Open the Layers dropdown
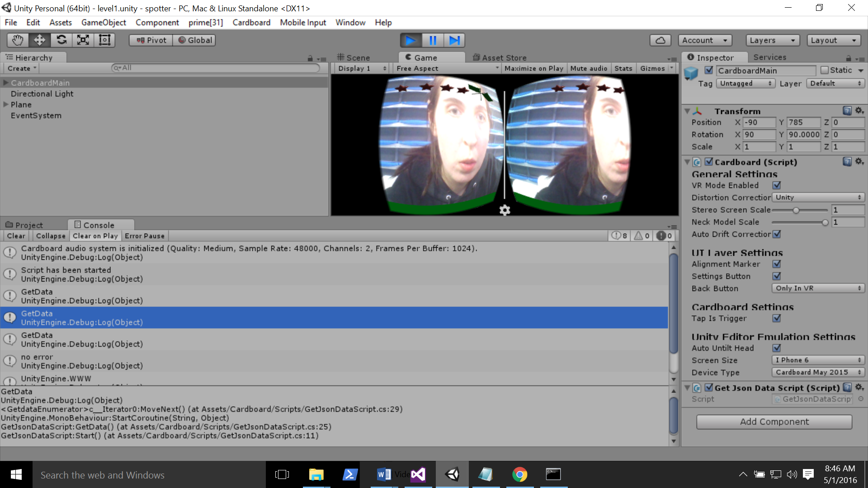This screenshot has width=868, height=488. pos(772,40)
